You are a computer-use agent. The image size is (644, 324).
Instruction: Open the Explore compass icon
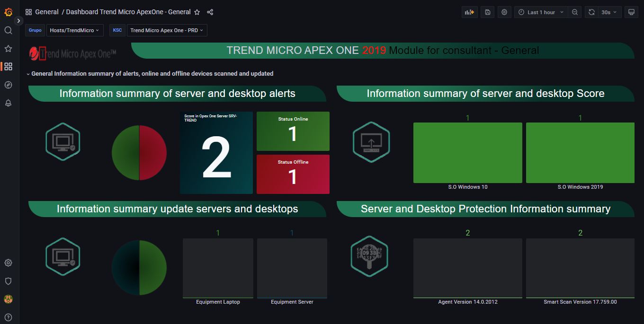[x=8, y=85]
